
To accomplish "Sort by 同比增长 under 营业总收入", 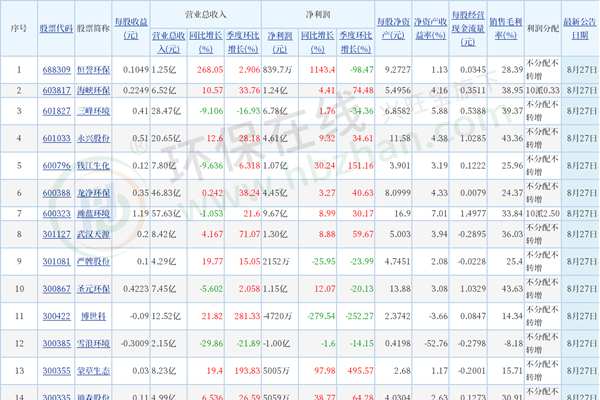I will (x=206, y=42).
